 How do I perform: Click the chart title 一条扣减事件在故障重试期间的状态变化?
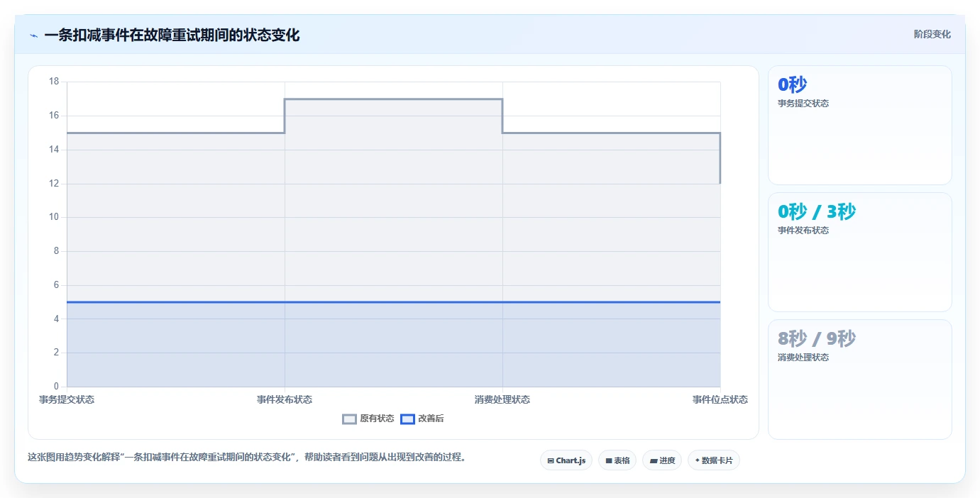[172, 35]
